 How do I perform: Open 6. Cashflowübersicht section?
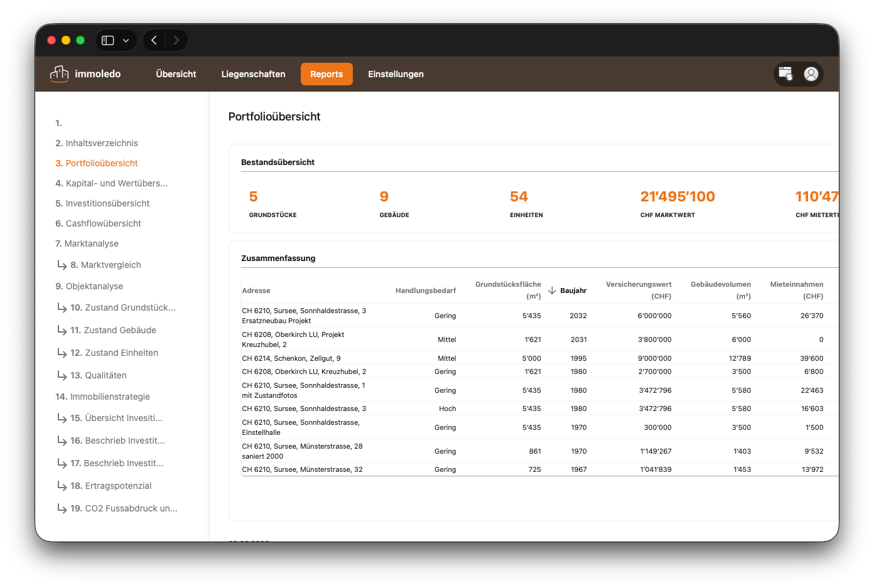(x=98, y=223)
